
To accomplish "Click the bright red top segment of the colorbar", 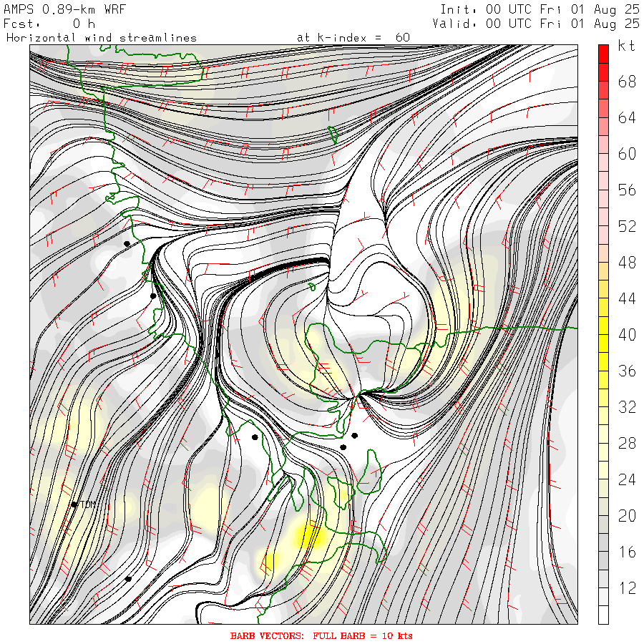I will click(603, 54).
